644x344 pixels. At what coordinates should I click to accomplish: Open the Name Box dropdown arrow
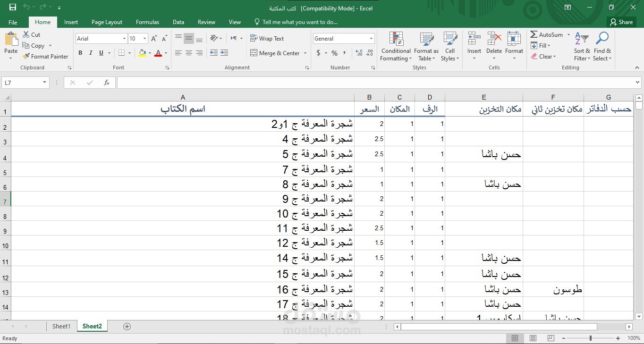[45, 83]
